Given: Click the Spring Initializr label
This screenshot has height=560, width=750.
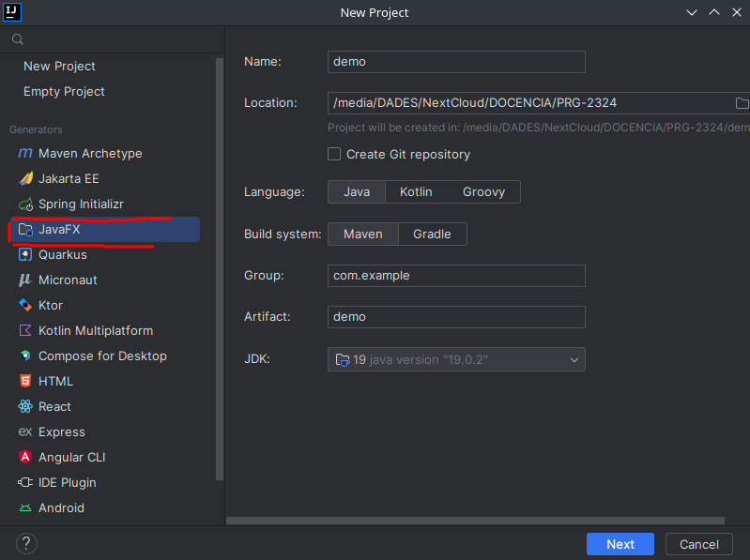Looking at the screenshot, I should click(x=82, y=204).
